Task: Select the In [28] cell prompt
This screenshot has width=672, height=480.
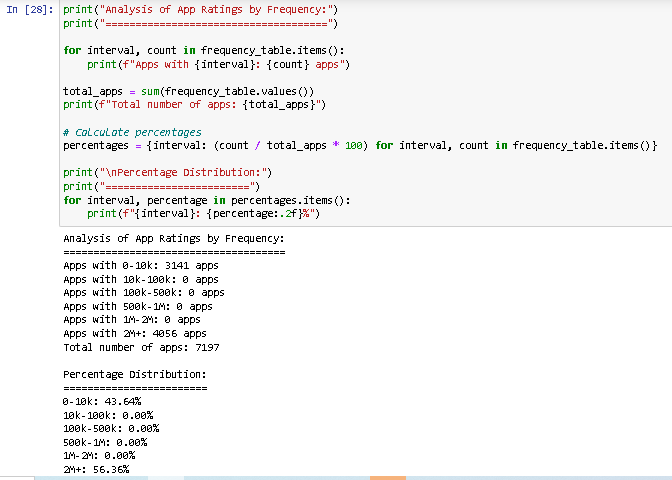Action: (x=30, y=9)
